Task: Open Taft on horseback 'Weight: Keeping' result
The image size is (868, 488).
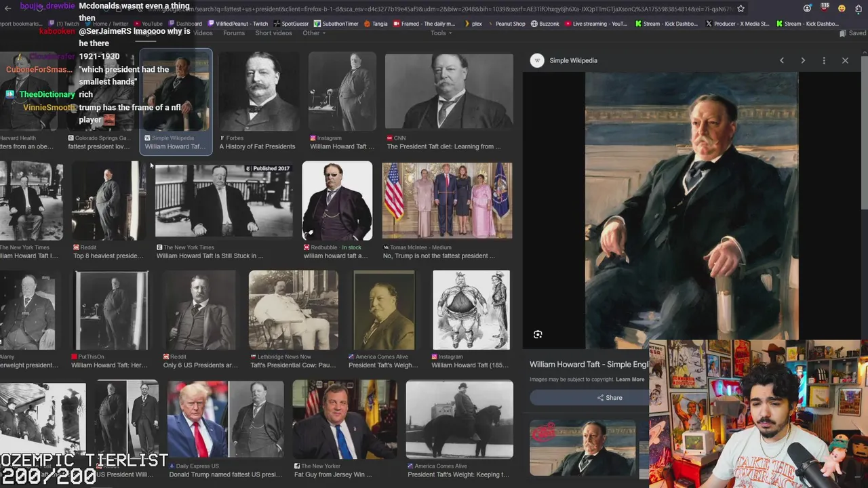Action: click(x=459, y=430)
